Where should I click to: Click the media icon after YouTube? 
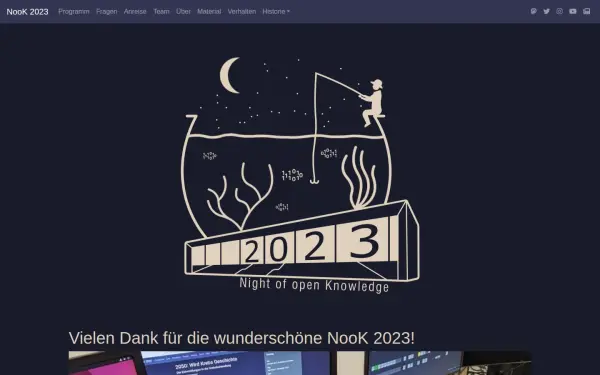[586, 11]
